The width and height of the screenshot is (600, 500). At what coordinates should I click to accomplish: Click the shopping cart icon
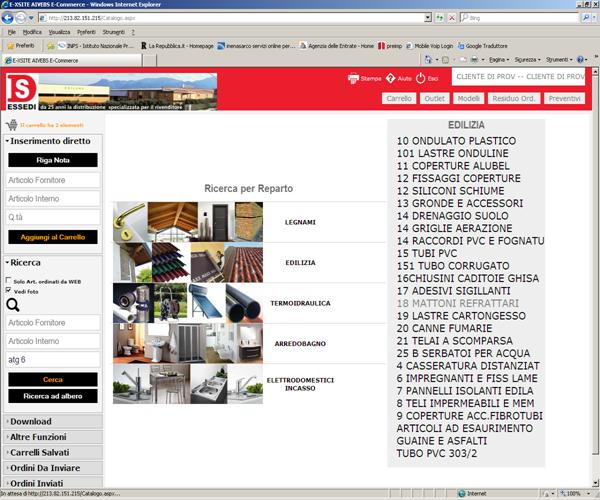point(11,125)
